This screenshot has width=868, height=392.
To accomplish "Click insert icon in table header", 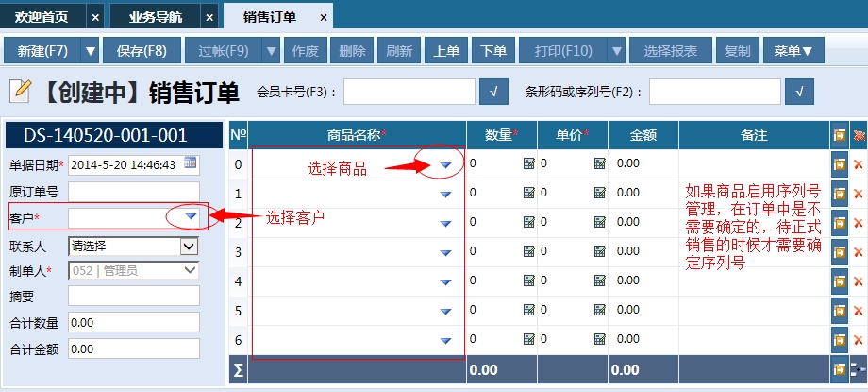I will pyautogui.click(x=839, y=136).
